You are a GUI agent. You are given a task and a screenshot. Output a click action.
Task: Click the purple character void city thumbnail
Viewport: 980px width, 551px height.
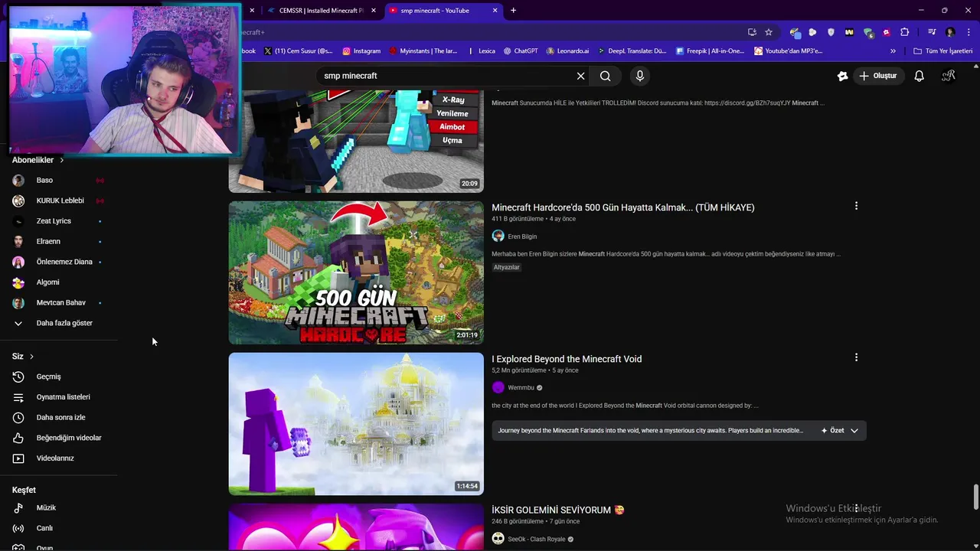pos(356,424)
